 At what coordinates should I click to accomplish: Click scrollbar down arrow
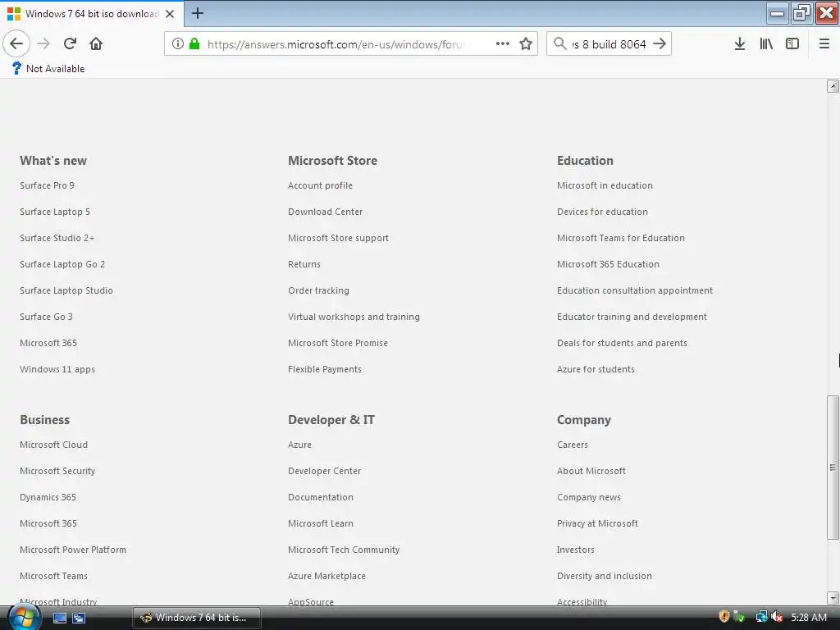[833, 597]
